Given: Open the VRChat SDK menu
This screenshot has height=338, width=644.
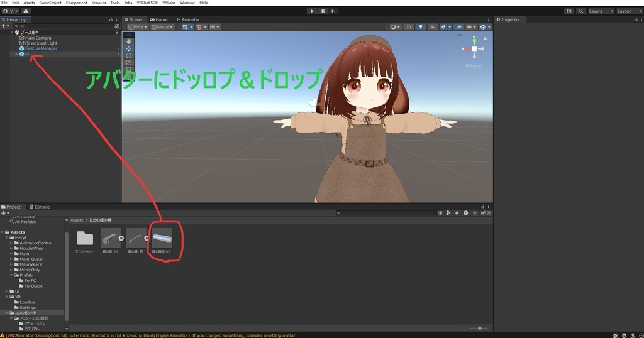Looking at the screenshot, I should pos(147,3).
